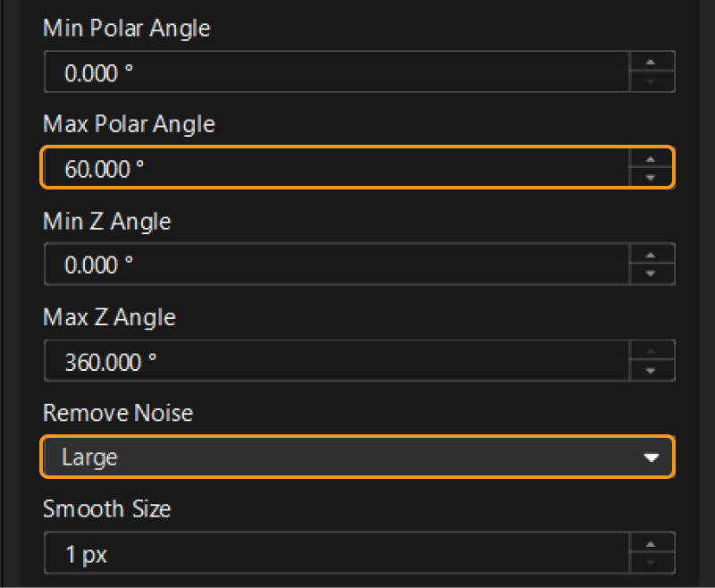
Task: Click the Max Polar Angle 60.000 field
Action: (336, 168)
